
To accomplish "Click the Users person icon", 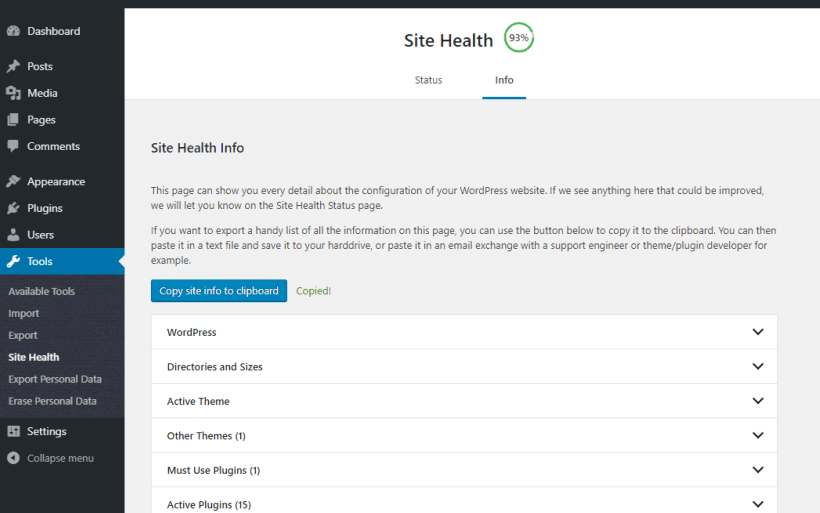I will pyautogui.click(x=14, y=235).
